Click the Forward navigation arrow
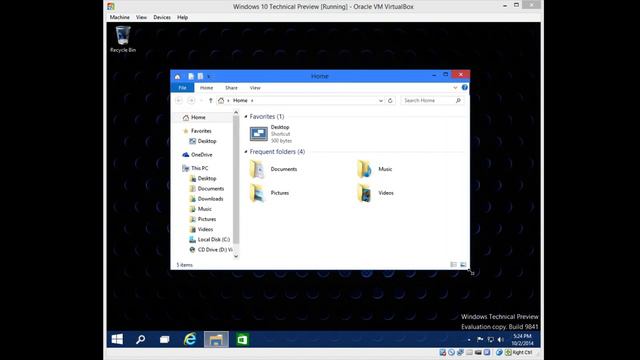Image resolution: width=640 pixels, height=360 pixels. [x=191, y=100]
